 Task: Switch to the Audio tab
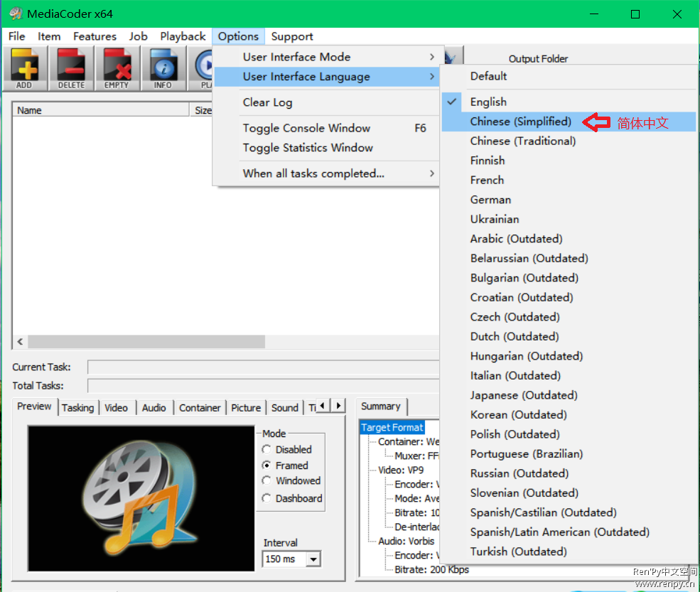pos(154,408)
